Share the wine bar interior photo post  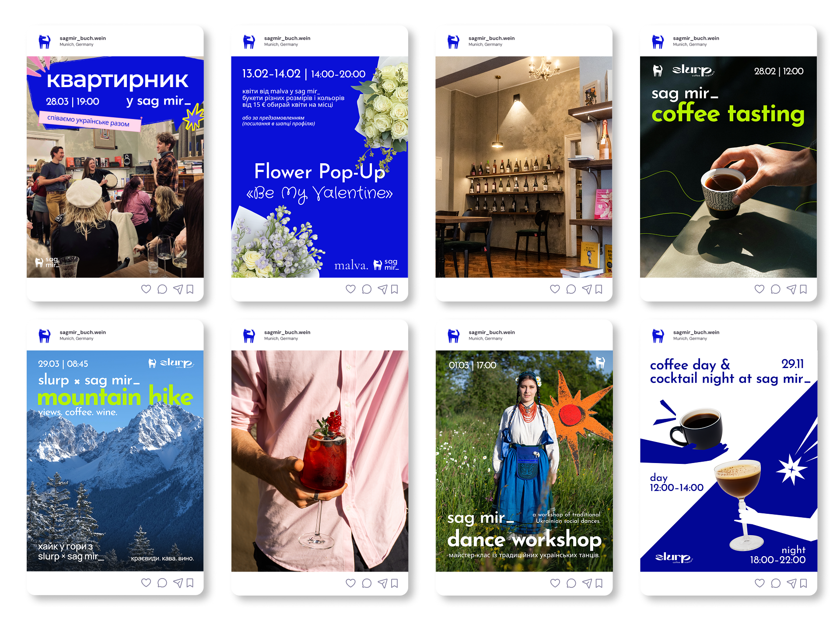587,289
